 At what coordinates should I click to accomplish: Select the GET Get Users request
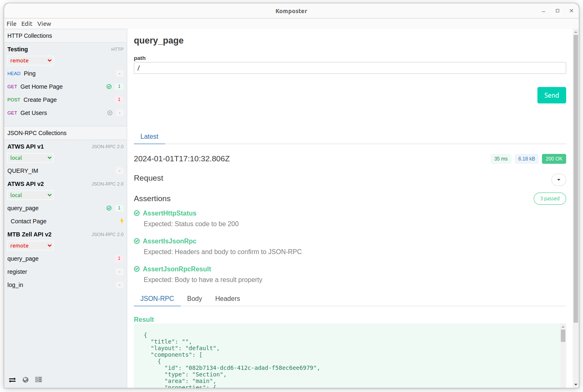pos(65,113)
